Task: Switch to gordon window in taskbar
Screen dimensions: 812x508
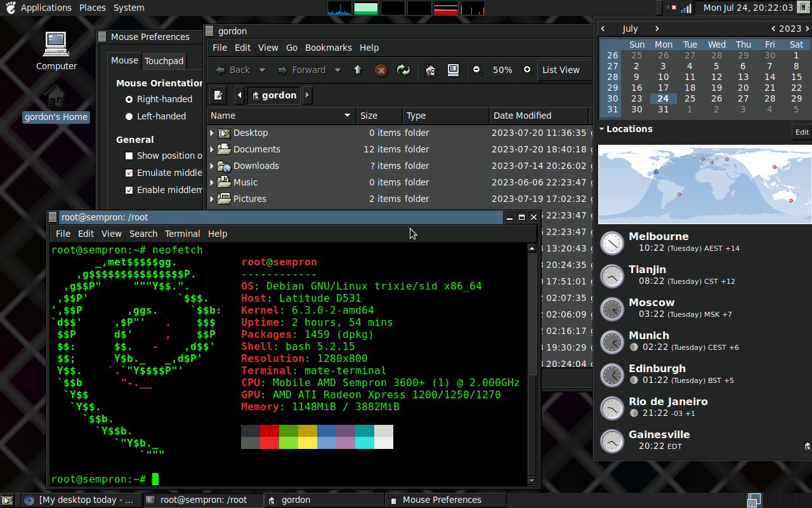Action: (324, 500)
